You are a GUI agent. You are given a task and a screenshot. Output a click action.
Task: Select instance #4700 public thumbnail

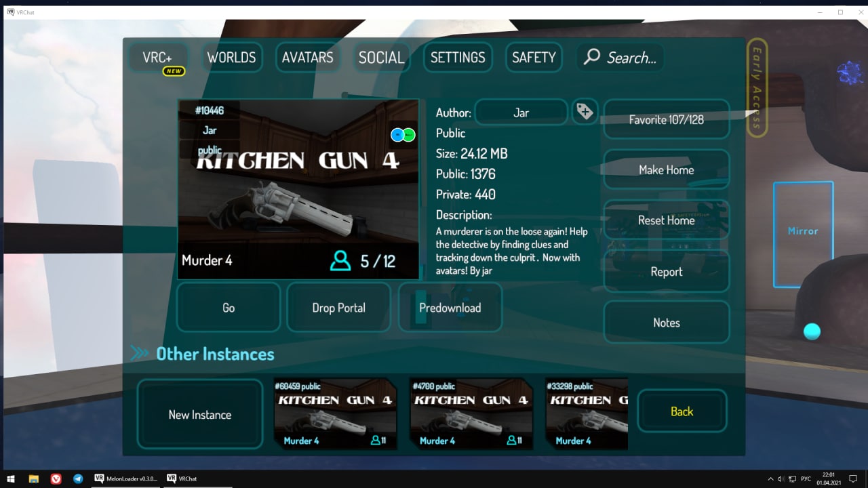coord(471,413)
